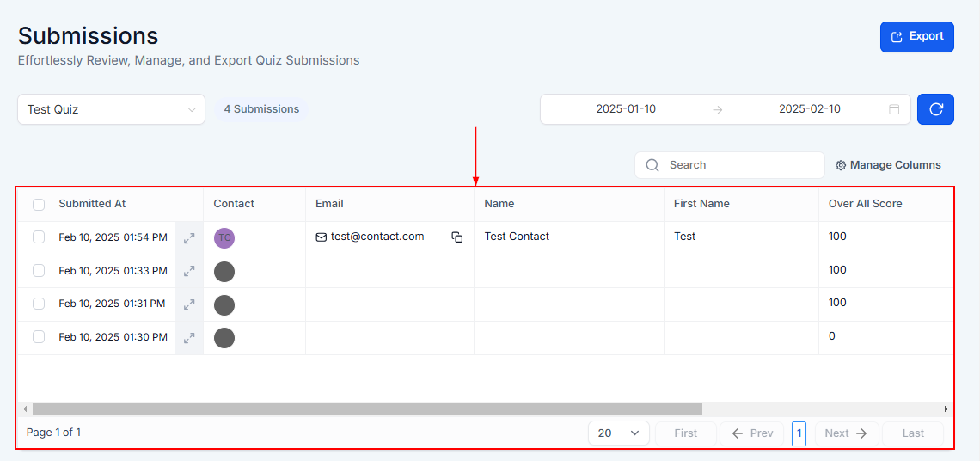Click the Over All Score column header
Image resolution: width=980 pixels, height=461 pixels.
click(x=865, y=204)
